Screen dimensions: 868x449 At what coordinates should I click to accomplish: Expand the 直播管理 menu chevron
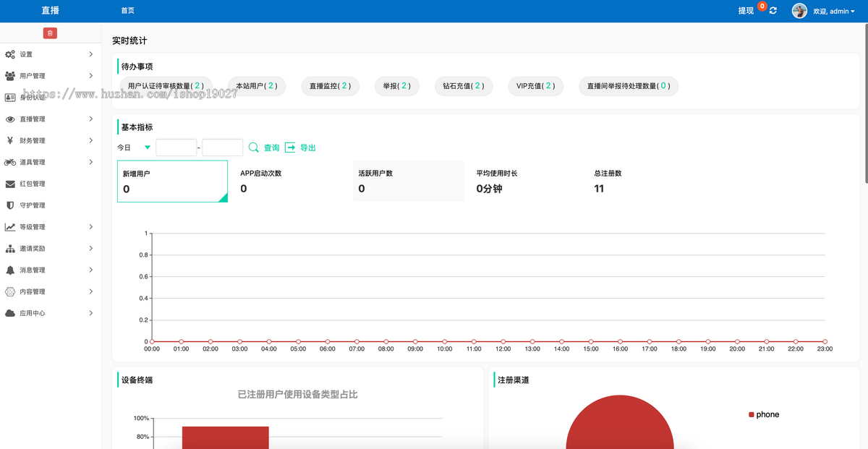90,119
